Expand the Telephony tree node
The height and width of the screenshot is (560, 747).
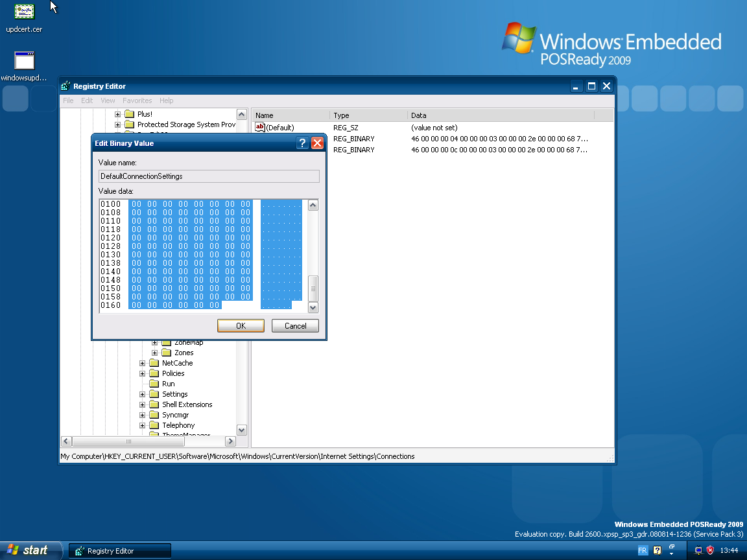pos(142,426)
